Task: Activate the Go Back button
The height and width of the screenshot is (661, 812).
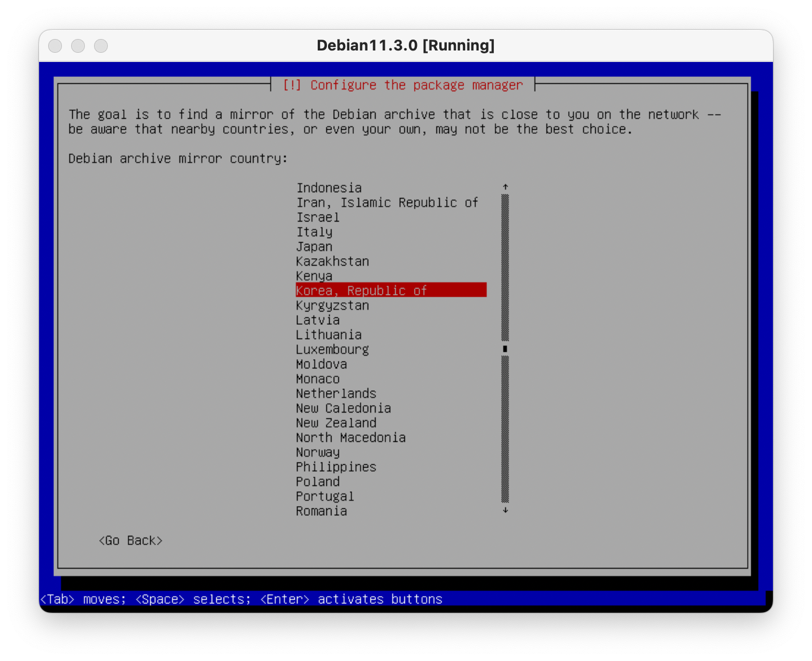Action: tap(131, 541)
